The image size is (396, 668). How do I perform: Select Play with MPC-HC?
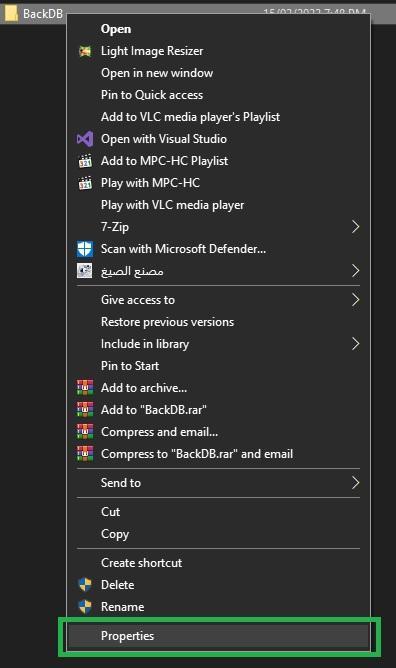[218, 183]
